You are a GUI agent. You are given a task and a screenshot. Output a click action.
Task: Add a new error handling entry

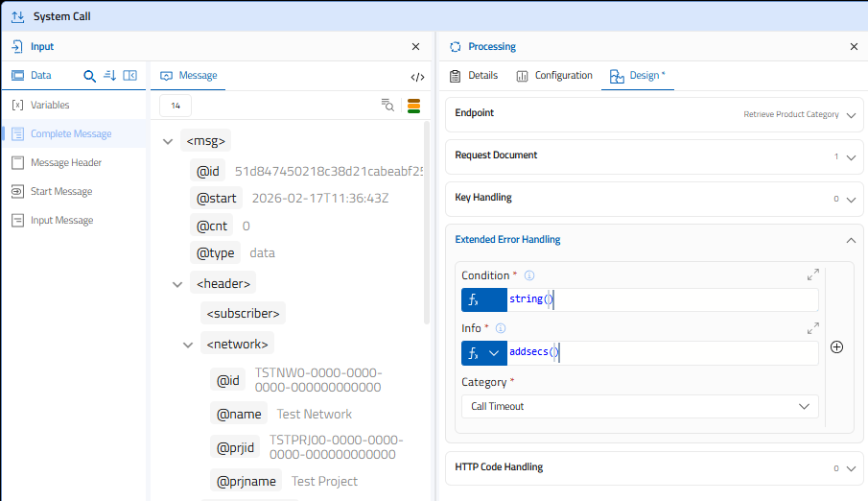tap(836, 347)
